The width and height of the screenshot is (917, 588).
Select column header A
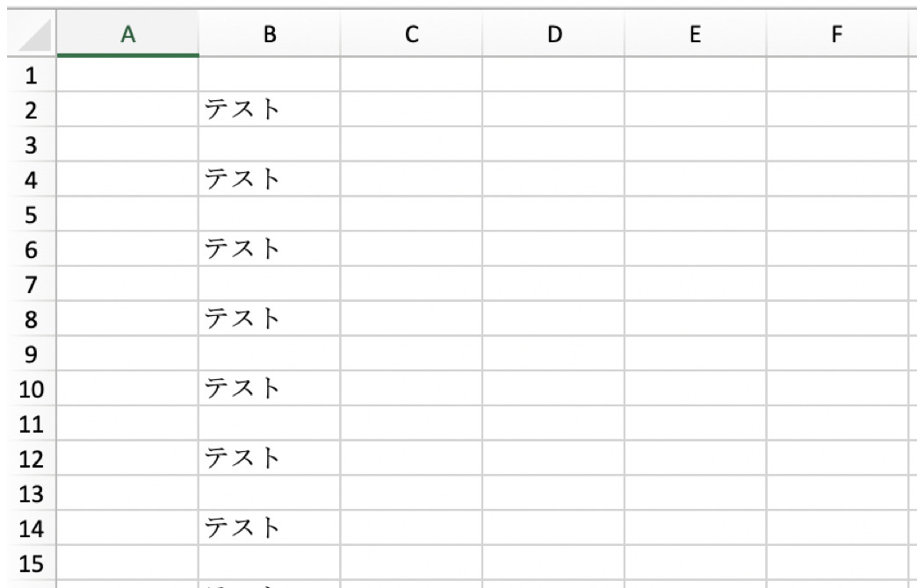point(128,35)
